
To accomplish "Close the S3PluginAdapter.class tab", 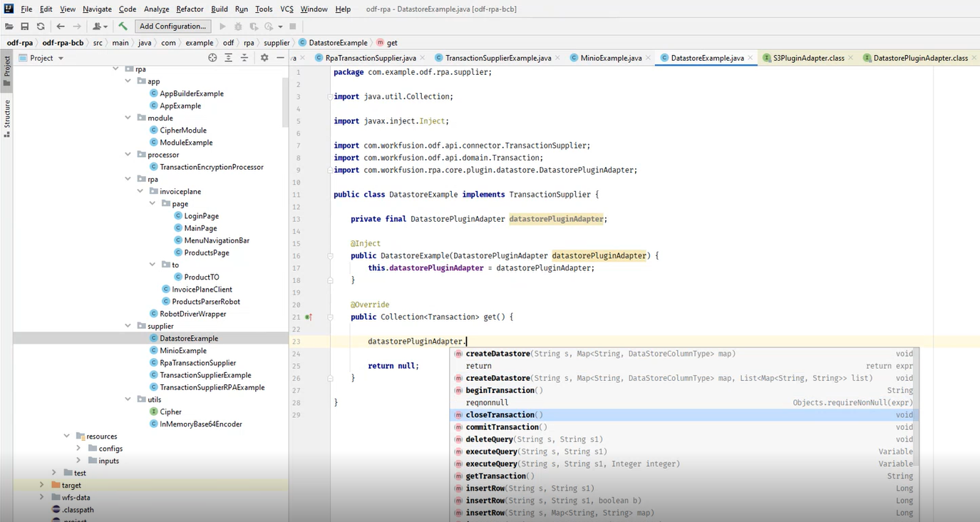I will pyautogui.click(x=852, y=58).
